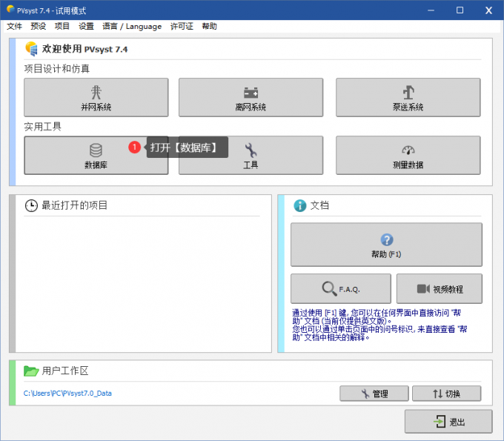This screenshot has width=504, height=441.
Task: Click the green folder icon for 用户工作区
Action: click(x=31, y=371)
